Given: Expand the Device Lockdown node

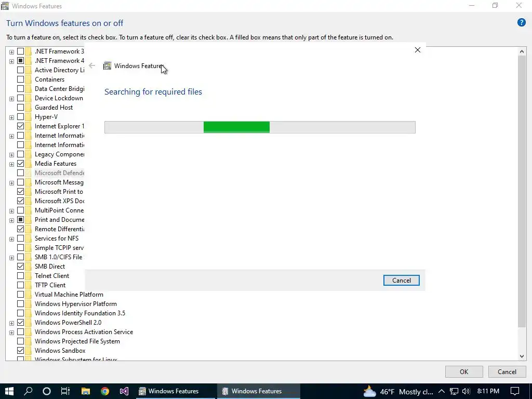Looking at the screenshot, I should [11, 99].
